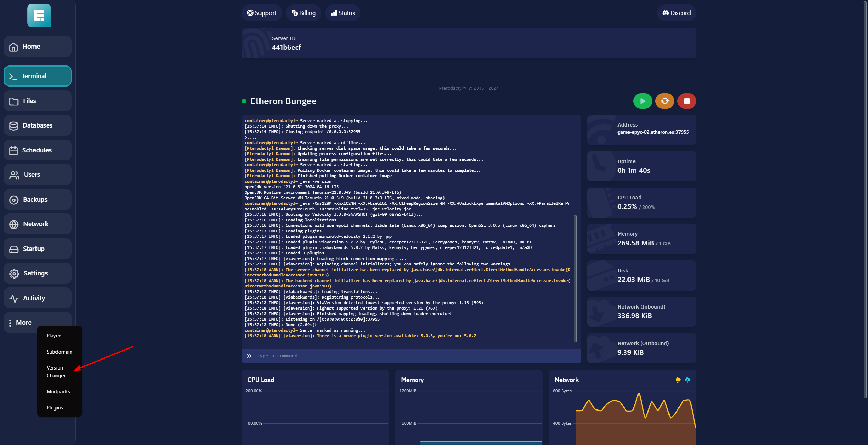This screenshot has height=445, width=868.
Task: Click the Etheron logo in sidebar
Action: (x=39, y=16)
